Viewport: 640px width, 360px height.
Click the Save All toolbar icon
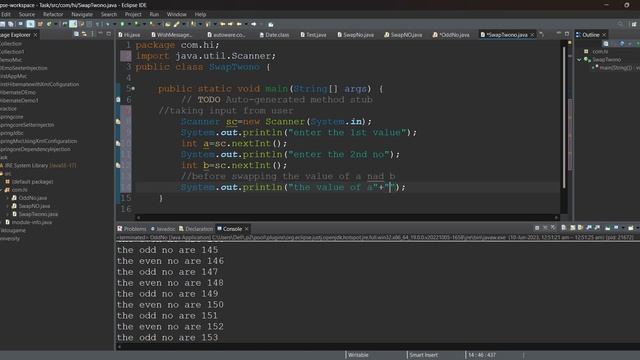click(11, 24)
